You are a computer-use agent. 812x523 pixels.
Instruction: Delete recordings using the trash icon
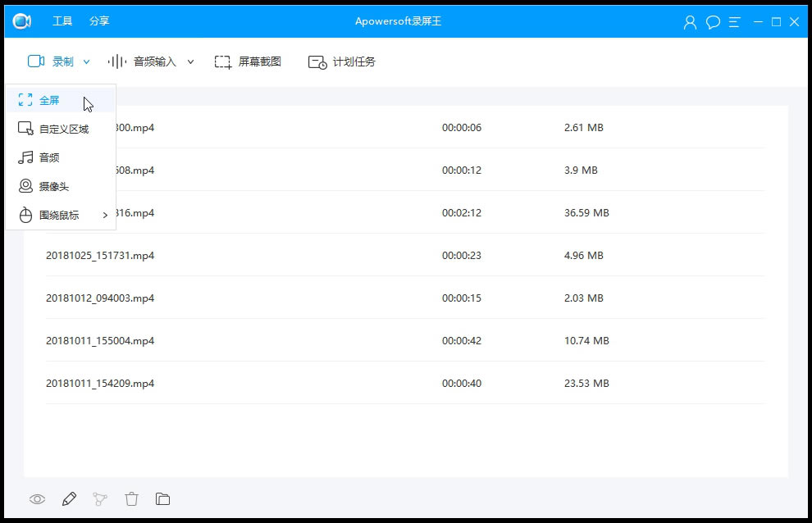click(x=131, y=498)
